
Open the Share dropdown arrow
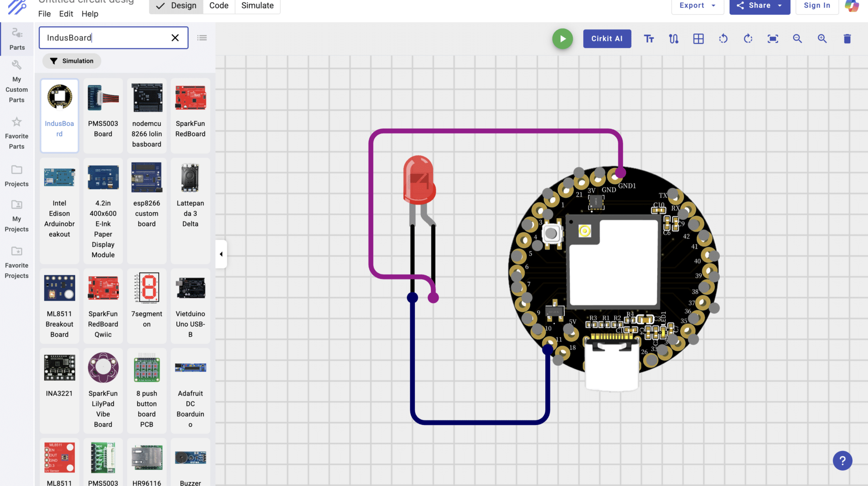tap(778, 5)
